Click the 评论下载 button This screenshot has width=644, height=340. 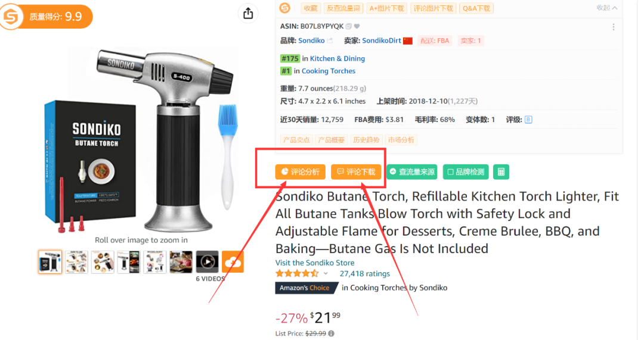(356, 172)
